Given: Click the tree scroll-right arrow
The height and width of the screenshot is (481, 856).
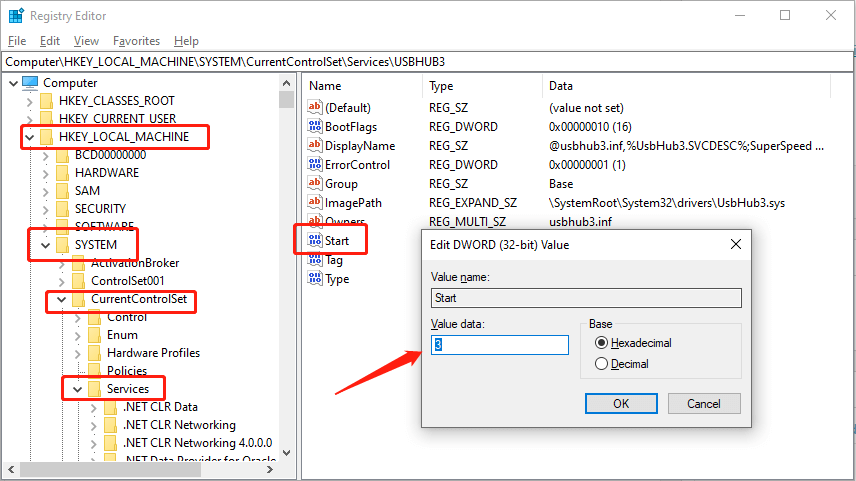Looking at the screenshot, I should pos(270,470).
